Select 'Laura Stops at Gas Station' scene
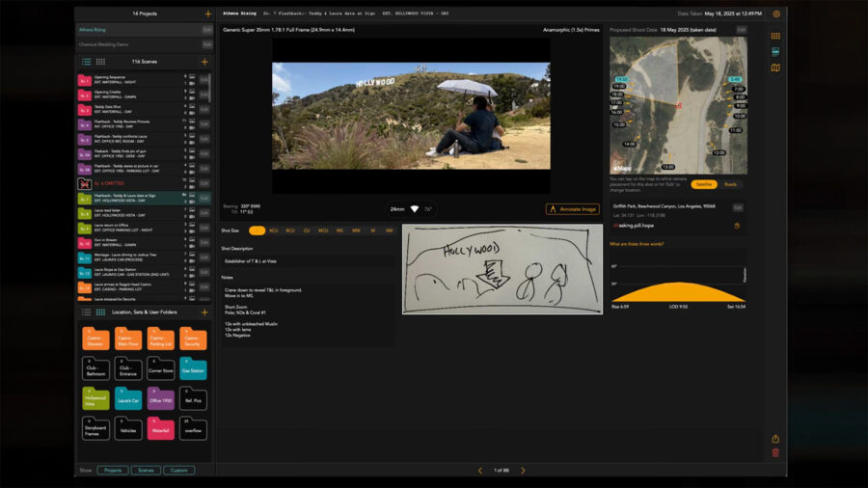Image resolution: width=868 pixels, height=488 pixels. tap(144, 272)
